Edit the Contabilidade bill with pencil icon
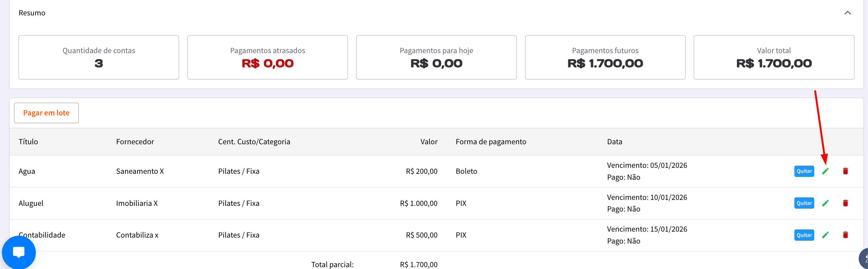The image size is (868, 269). (825, 235)
